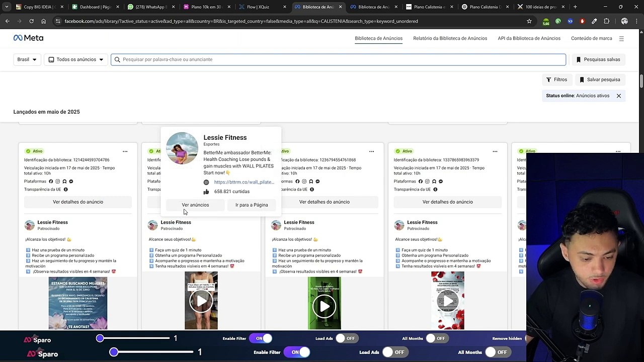The width and height of the screenshot is (644, 362).
Task: Click the thumbs-up icon beside 658.821 curtidas
Action: pos(206,192)
